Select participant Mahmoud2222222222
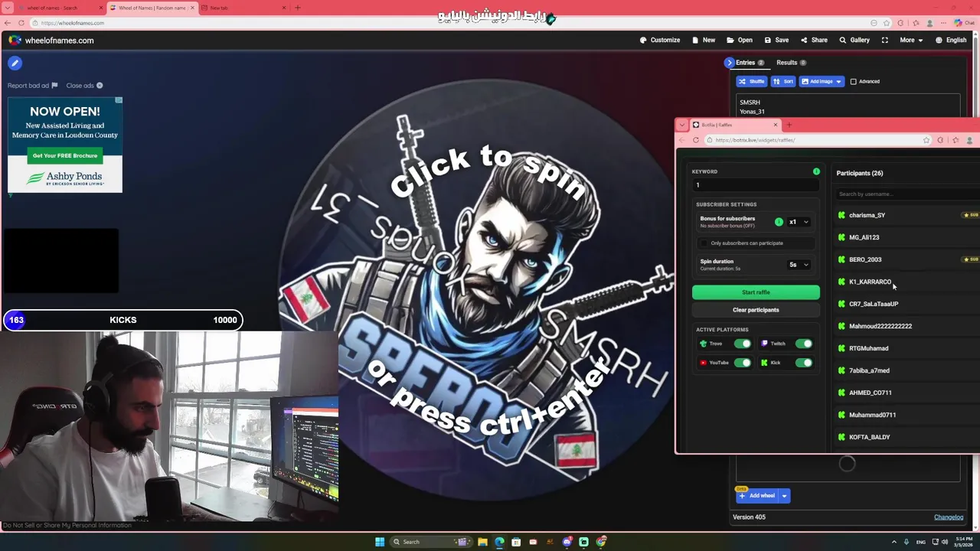Image resolution: width=980 pixels, height=551 pixels. pyautogui.click(x=880, y=326)
